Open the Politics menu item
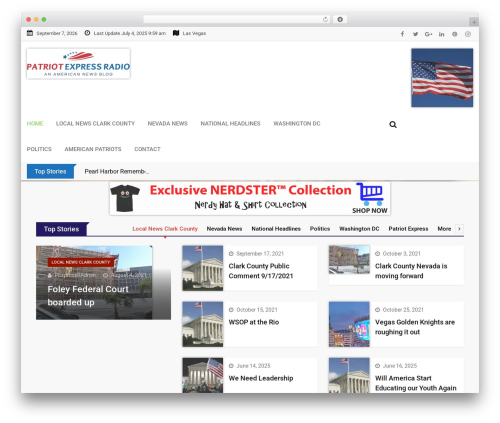This screenshot has height=423, width=500. [39, 149]
